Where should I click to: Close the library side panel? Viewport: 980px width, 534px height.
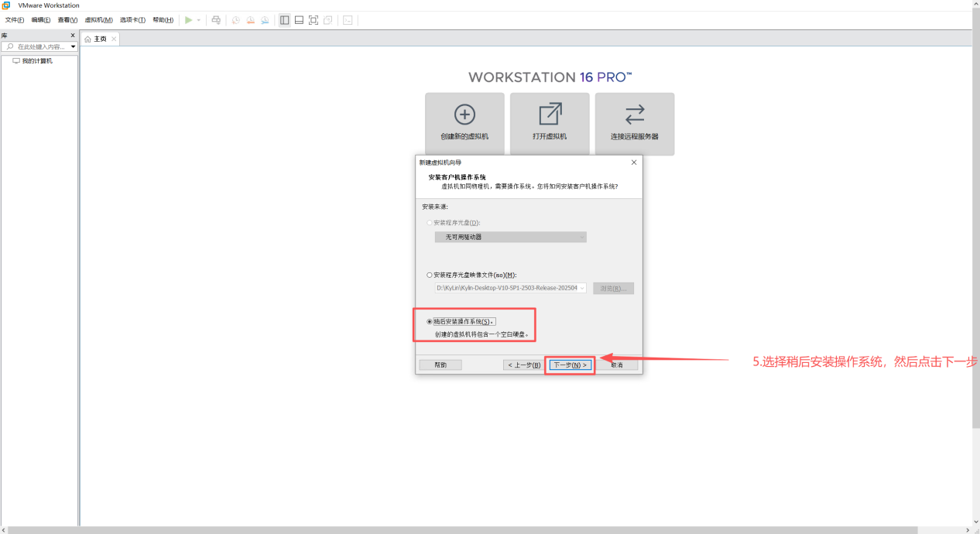click(73, 36)
